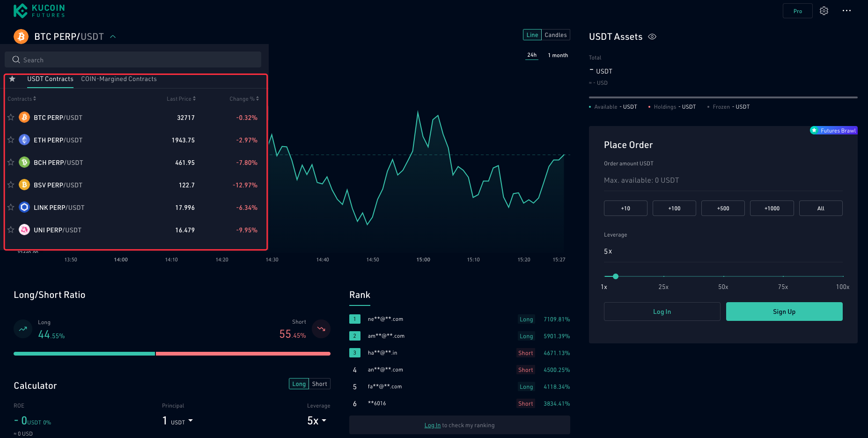Click the 5x leverage value field
Screen dimensions: 868x438
pos(723,252)
